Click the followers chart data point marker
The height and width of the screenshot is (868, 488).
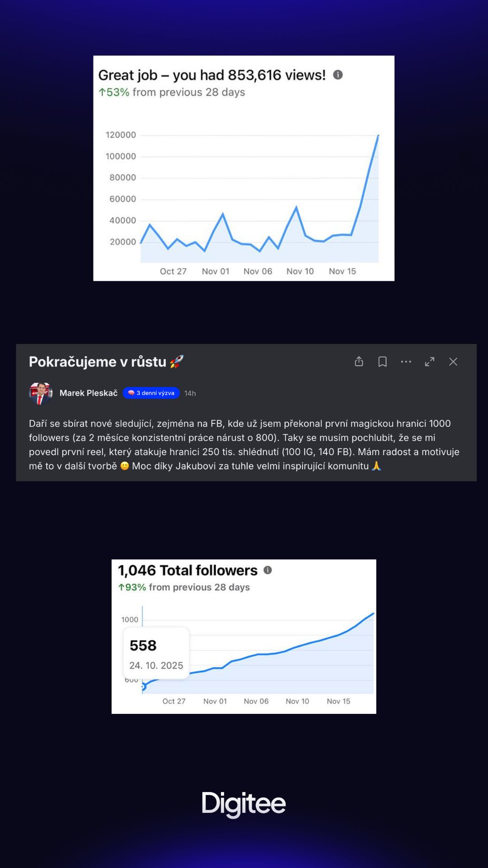[143, 687]
